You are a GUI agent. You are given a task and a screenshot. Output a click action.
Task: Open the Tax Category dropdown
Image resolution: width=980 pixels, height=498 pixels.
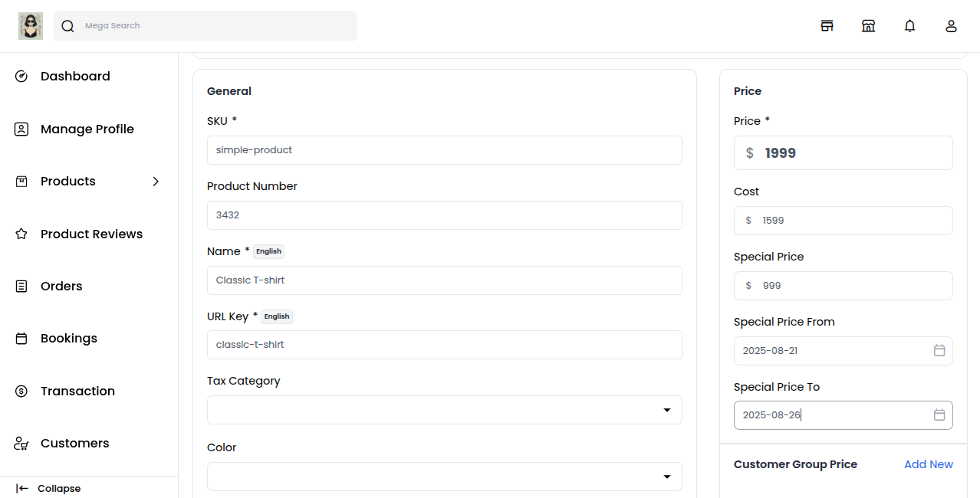[x=444, y=410]
